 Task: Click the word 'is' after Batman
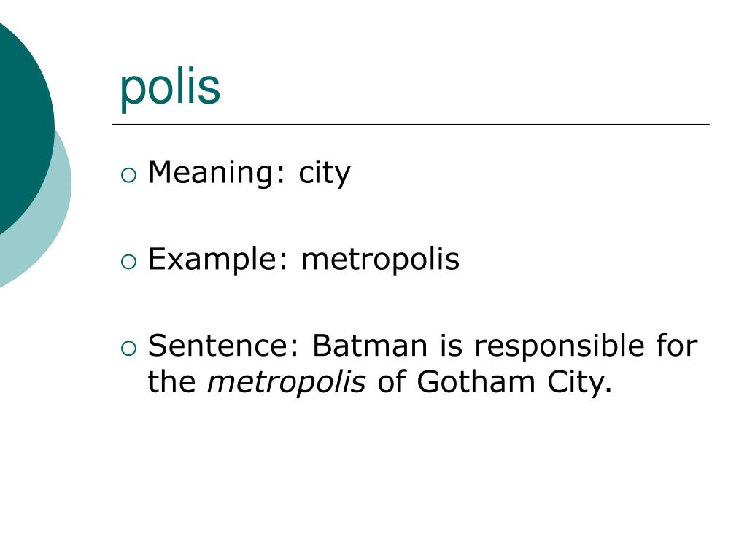(x=451, y=345)
